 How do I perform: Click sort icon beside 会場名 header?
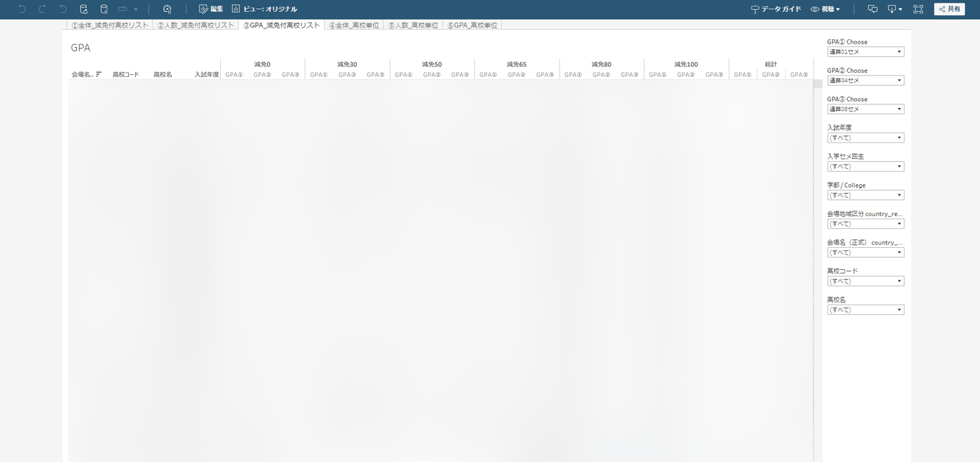tap(99, 74)
